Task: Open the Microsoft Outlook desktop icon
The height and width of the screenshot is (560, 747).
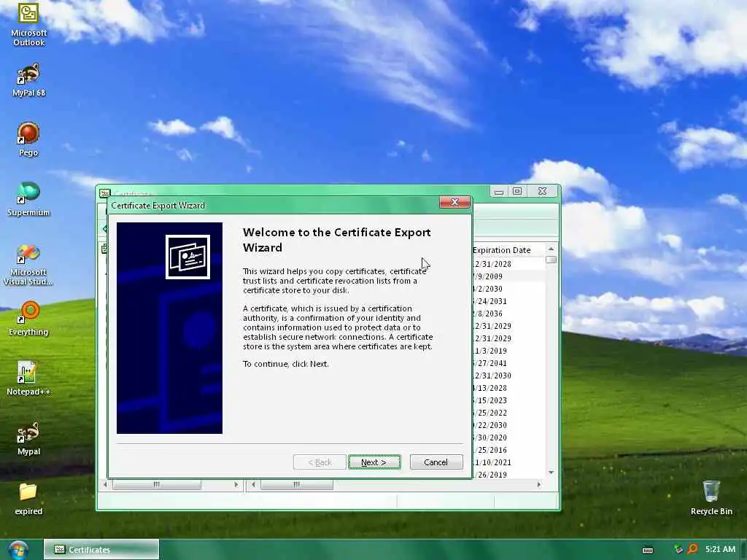Action: pyautogui.click(x=28, y=24)
